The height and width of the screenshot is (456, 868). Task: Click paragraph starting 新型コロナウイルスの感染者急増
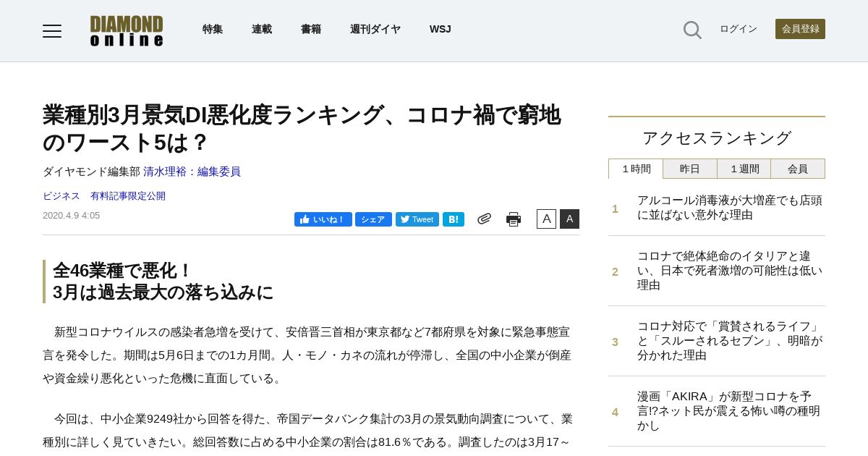coord(309,355)
